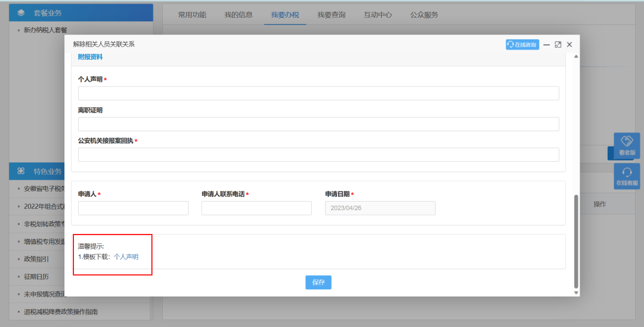Click the 敬老版 icon on right sidebar
This screenshot has width=644, height=327.
click(627, 146)
